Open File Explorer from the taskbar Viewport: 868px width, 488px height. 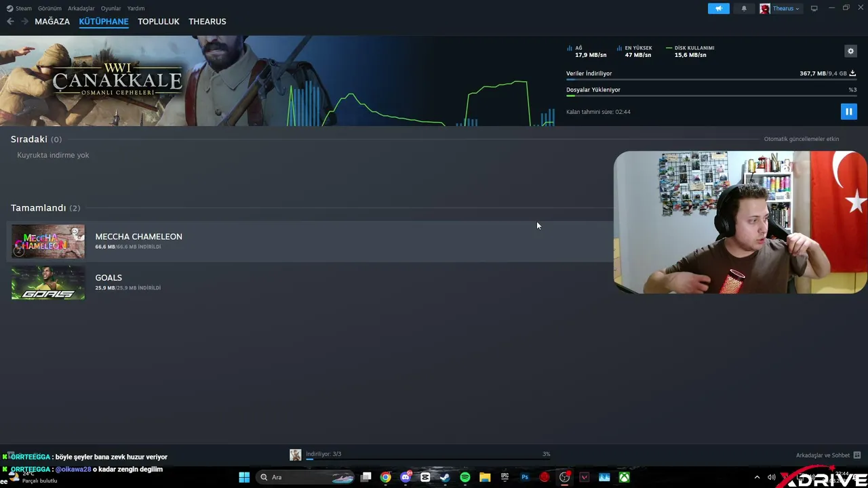485,477
